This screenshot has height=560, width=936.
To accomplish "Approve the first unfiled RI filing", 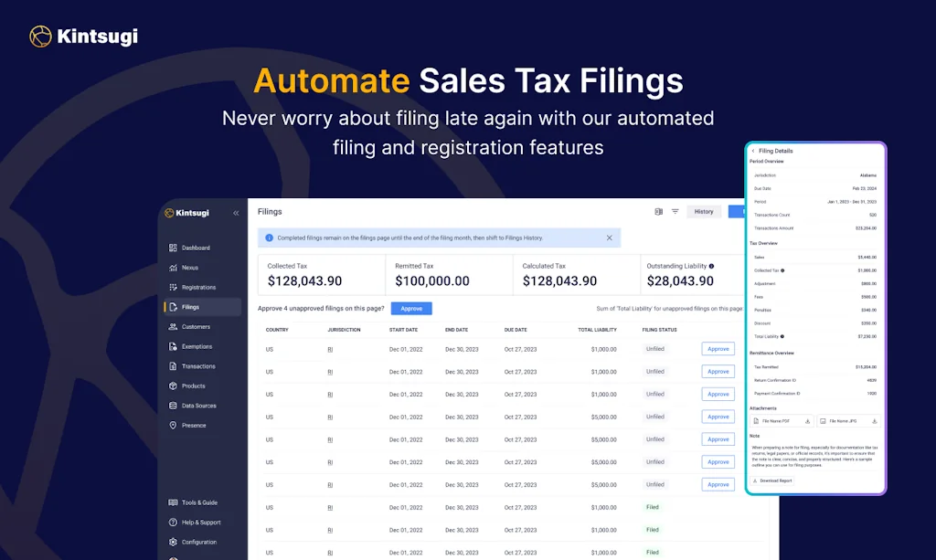I will [718, 349].
